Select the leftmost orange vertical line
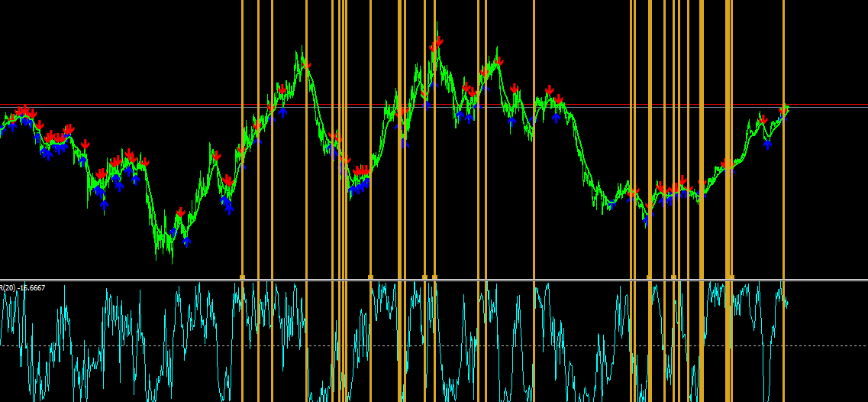 click(242, 201)
